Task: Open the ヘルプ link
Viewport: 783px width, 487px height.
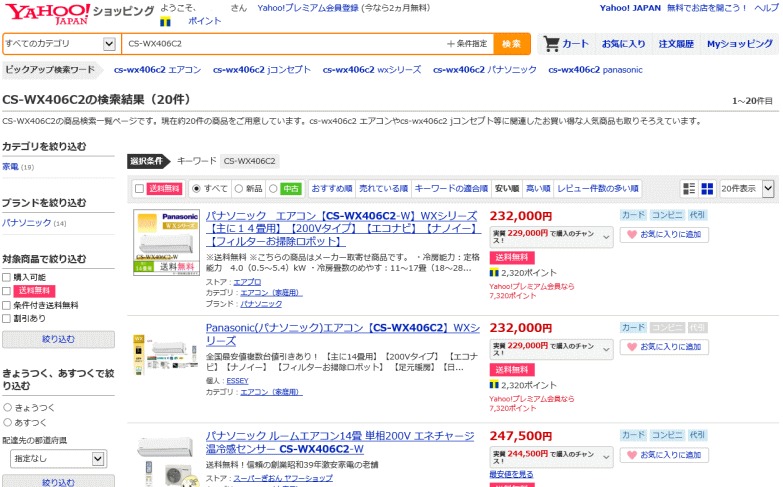Action: (x=766, y=8)
